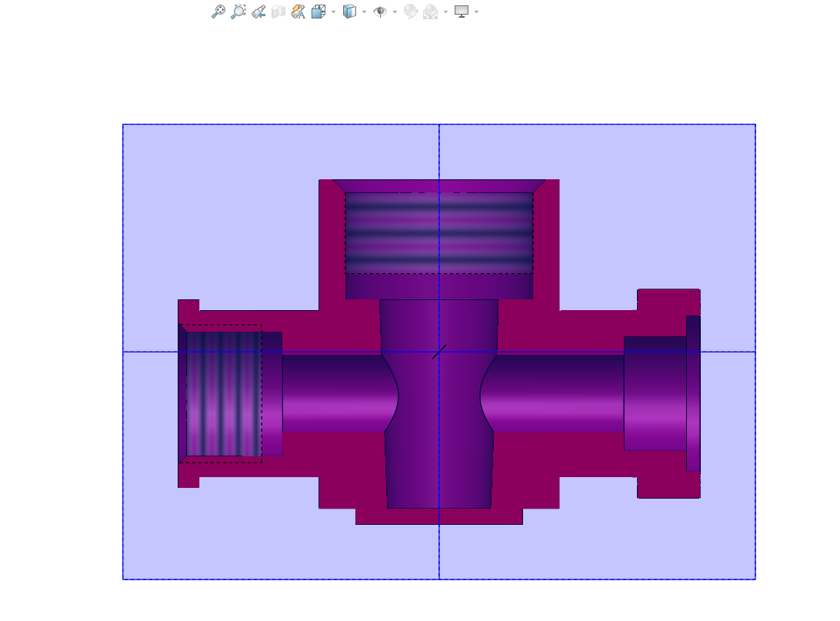Expand the Apply Scene dropdown arrow
Image resolution: width=840 pixels, height=621 pixels.
(x=445, y=12)
